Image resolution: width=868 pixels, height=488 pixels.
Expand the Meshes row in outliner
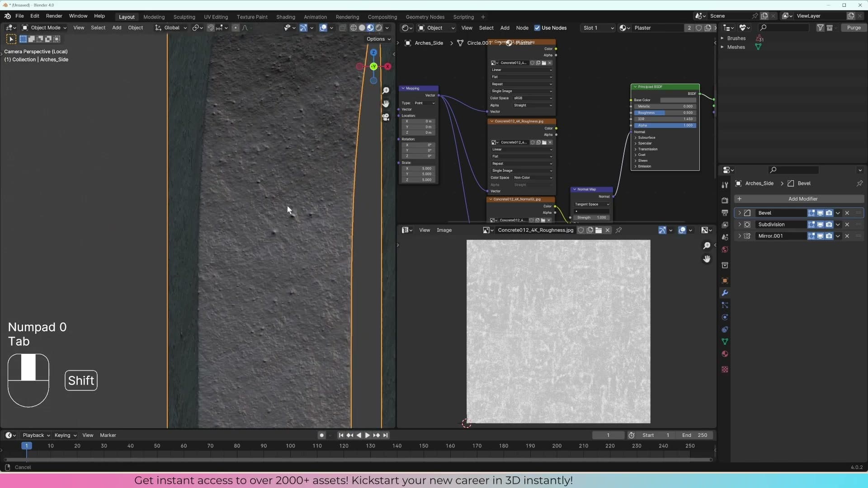[722, 47]
